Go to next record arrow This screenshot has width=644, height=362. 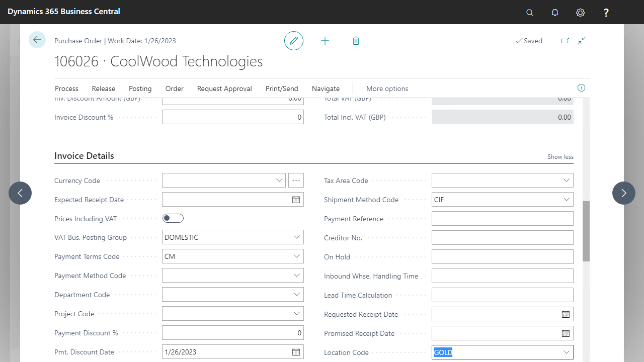pos(624,193)
